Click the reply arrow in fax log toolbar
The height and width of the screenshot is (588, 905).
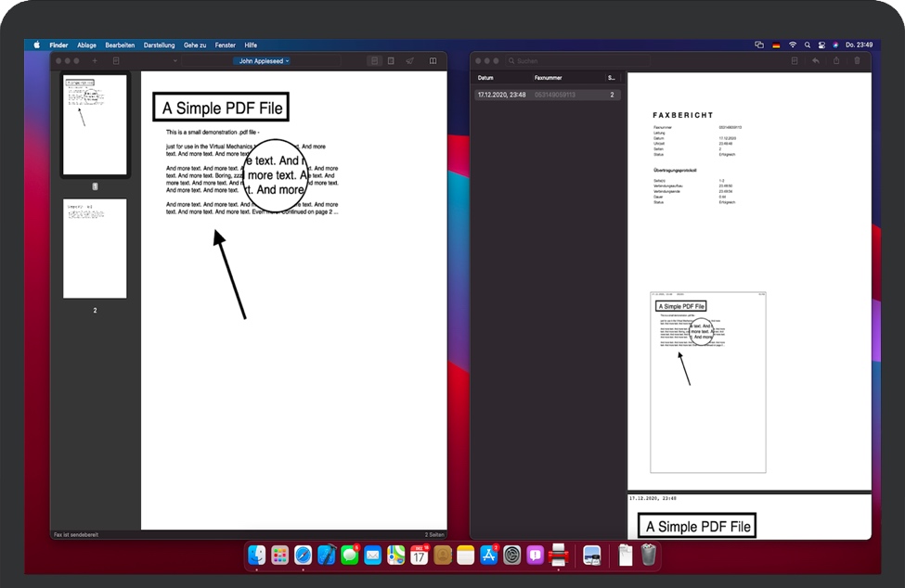(816, 60)
